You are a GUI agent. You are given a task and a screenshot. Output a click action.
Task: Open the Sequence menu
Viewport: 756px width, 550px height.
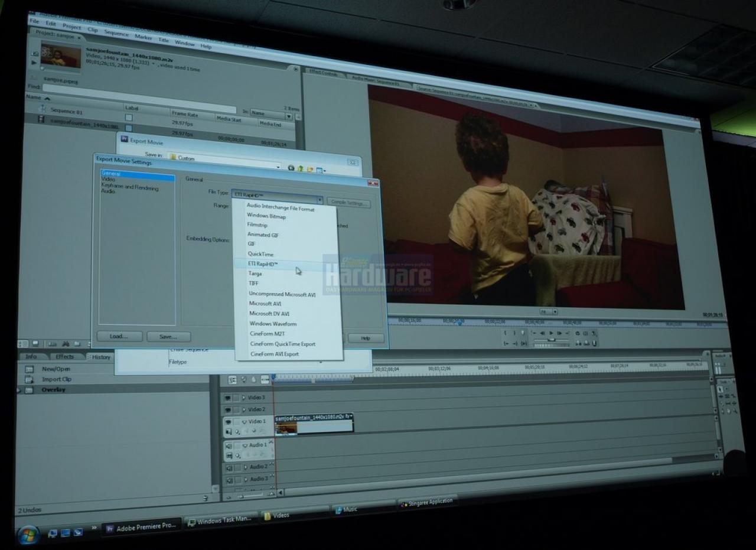(x=116, y=33)
